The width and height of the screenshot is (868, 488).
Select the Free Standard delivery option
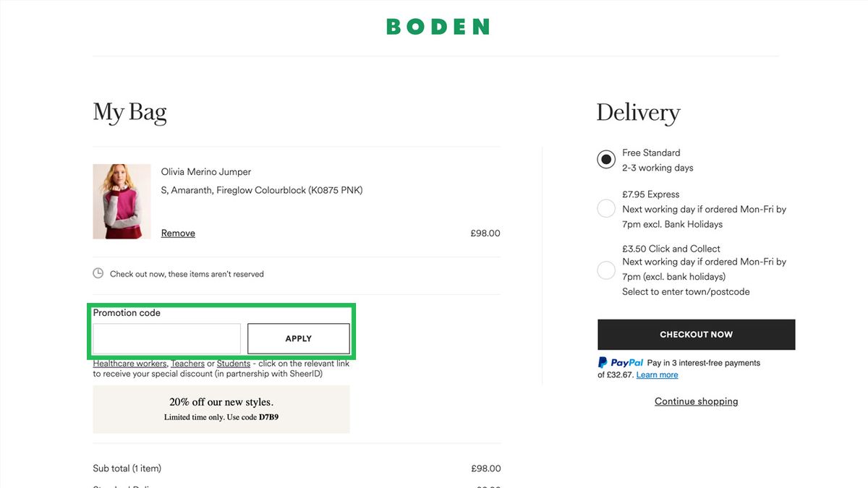pyautogui.click(x=605, y=159)
